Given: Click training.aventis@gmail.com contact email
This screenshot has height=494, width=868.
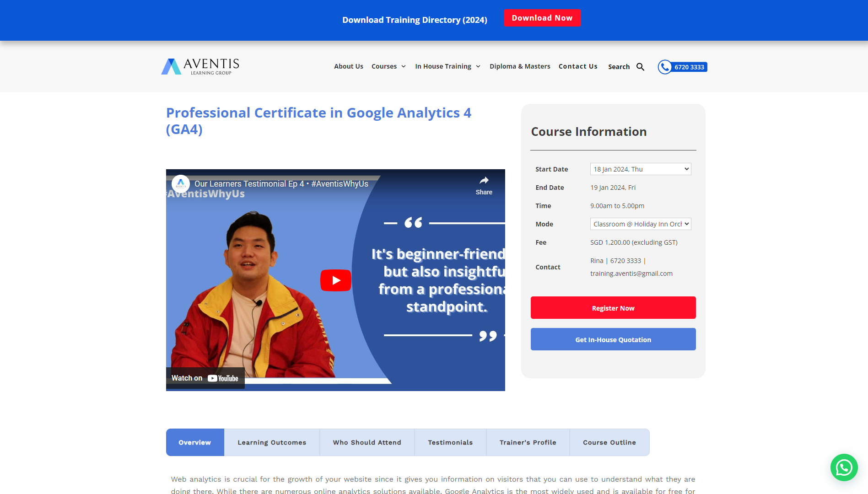Looking at the screenshot, I should point(631,274).
